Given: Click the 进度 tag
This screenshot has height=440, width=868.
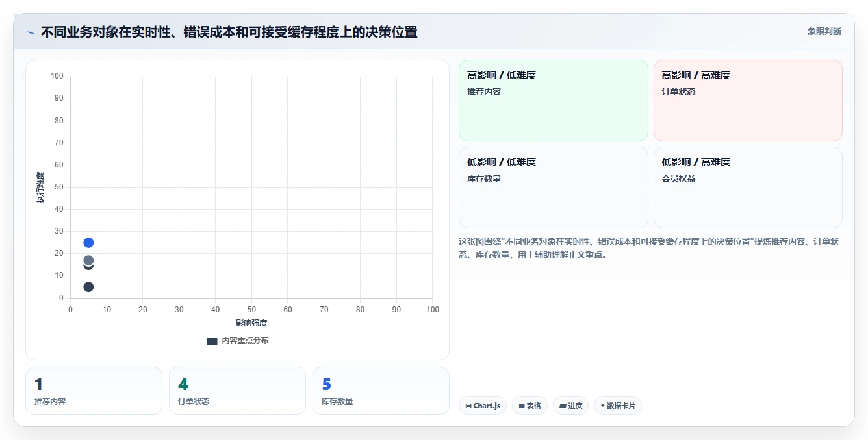Looking at the screenshot, I should pos(570,406).
